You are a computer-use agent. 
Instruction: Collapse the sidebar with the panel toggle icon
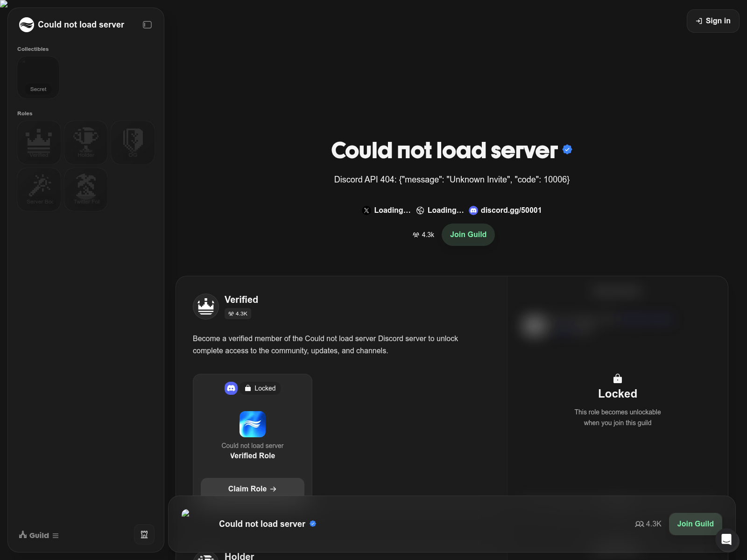pyautogui.click(x=147, y=25)
